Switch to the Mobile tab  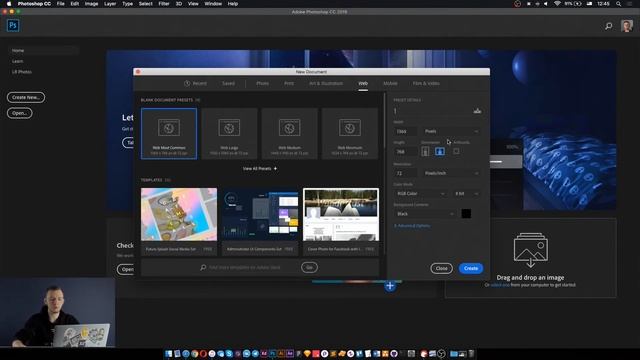click(390, 83)
